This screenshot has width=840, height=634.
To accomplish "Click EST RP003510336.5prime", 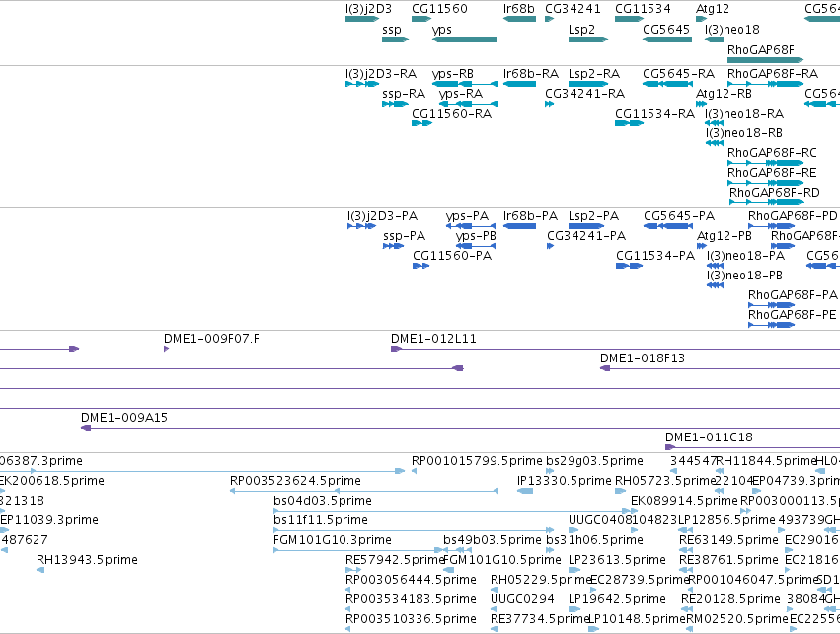I will point(348,629).
